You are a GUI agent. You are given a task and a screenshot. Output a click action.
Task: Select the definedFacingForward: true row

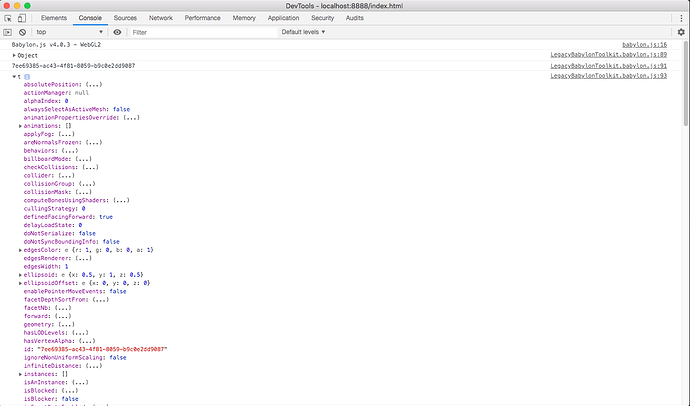point(68,217)
